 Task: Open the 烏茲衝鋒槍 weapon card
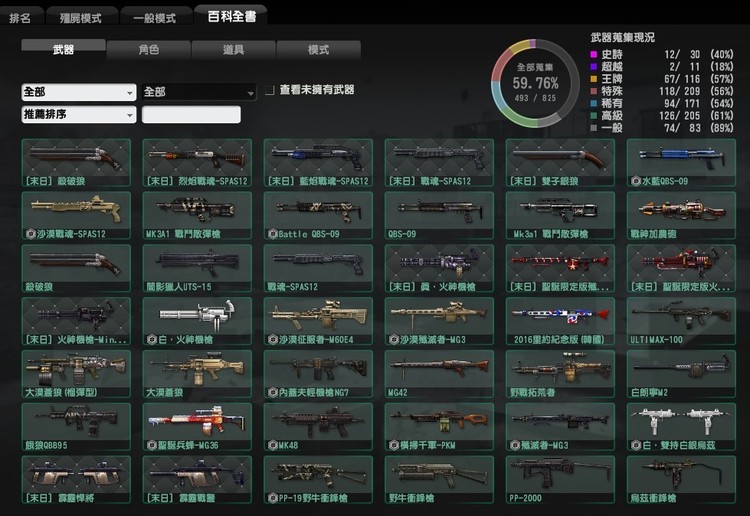[x=681, y=480]
